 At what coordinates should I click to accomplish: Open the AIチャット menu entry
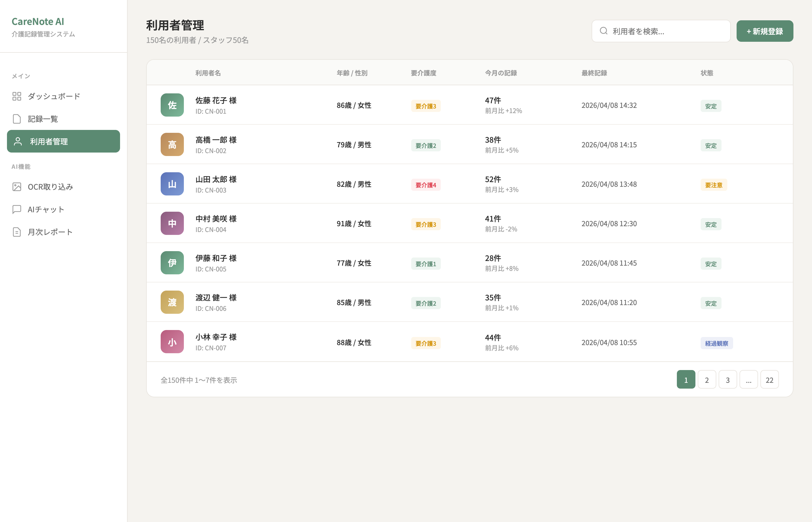point(64,209)
